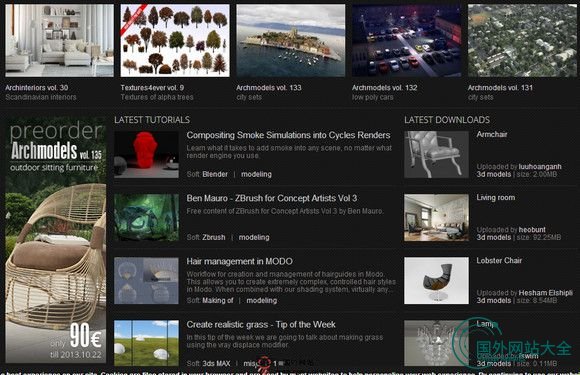Click the Archinteriors vol. 30 title link
Image resolution: width=580 pixels, height=375 pixels.
[x=37, y=88]
